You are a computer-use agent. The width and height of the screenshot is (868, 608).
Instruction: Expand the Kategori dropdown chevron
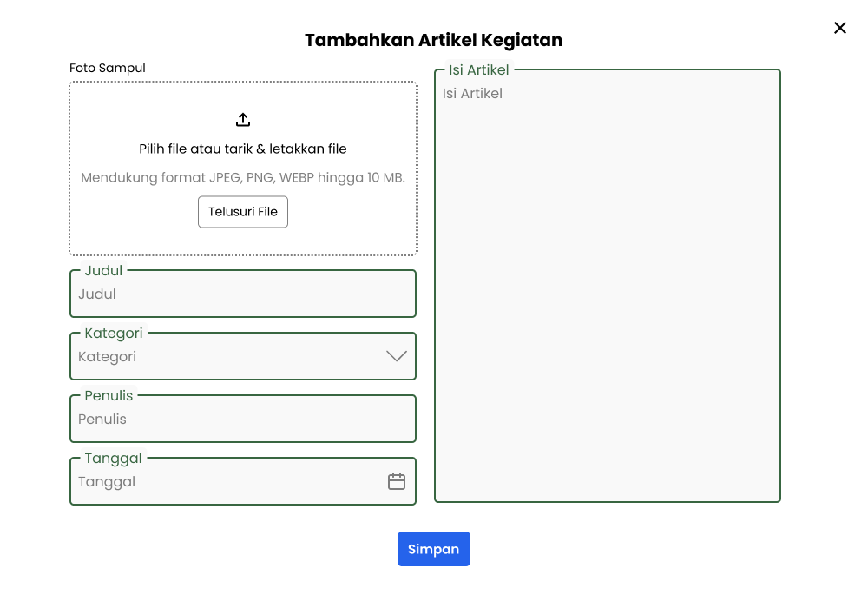pos(397,356)
